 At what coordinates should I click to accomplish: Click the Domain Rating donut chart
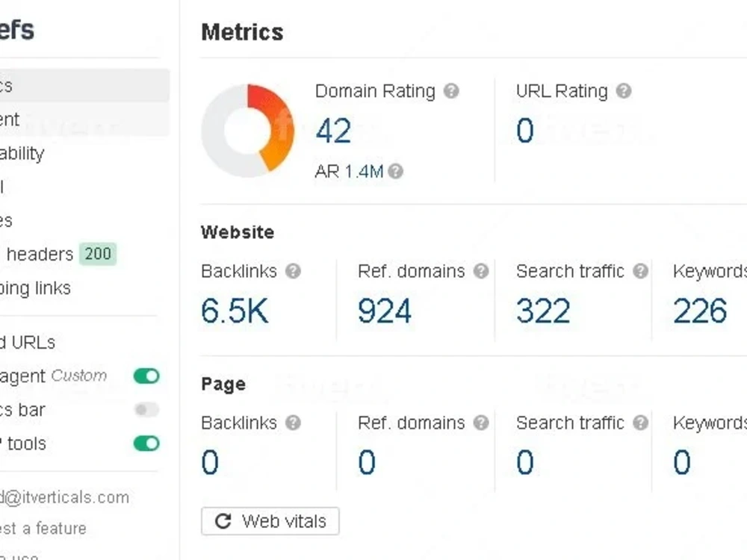coord(248,131)
